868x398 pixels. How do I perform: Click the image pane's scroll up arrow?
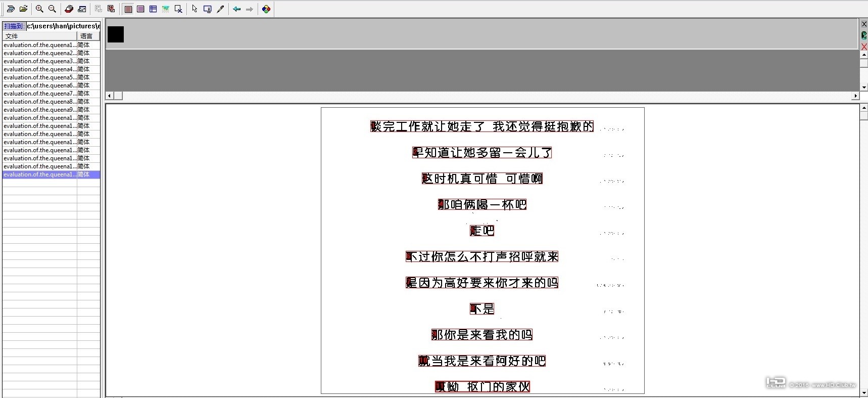(864, 108)
